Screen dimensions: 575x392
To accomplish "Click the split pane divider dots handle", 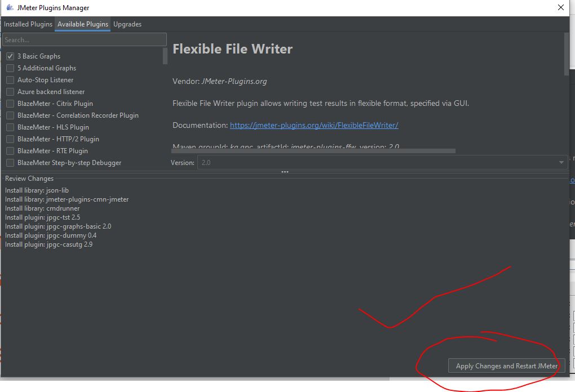I will (285, 172).
